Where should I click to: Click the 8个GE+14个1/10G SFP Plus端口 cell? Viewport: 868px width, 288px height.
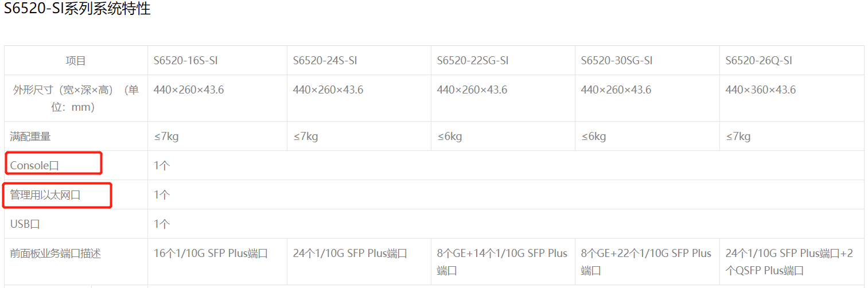pos(502,262)
